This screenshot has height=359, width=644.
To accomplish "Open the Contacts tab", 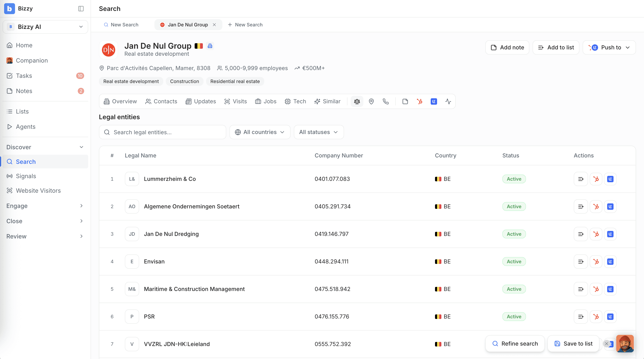I will click(161, 101).
